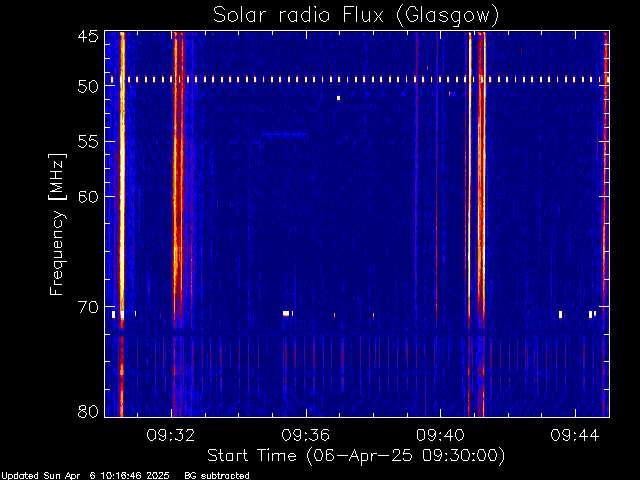The image size is (640, 480).
Task: Click the isolated yellow dot near 51 MHz
Action: 338,98
